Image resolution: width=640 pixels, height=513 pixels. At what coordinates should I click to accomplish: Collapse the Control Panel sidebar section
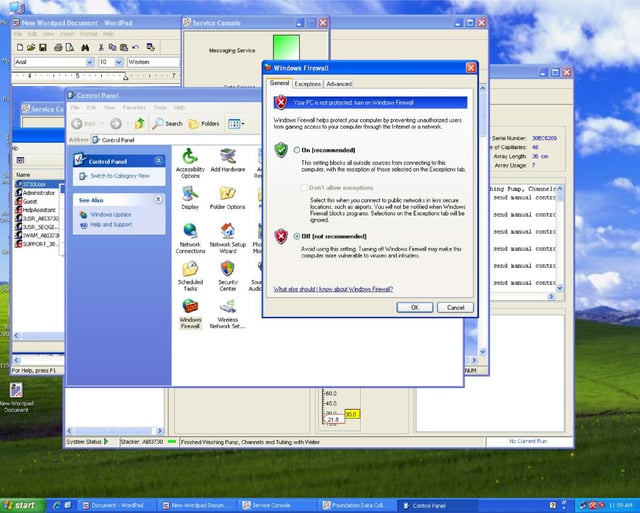pos(159,161)
